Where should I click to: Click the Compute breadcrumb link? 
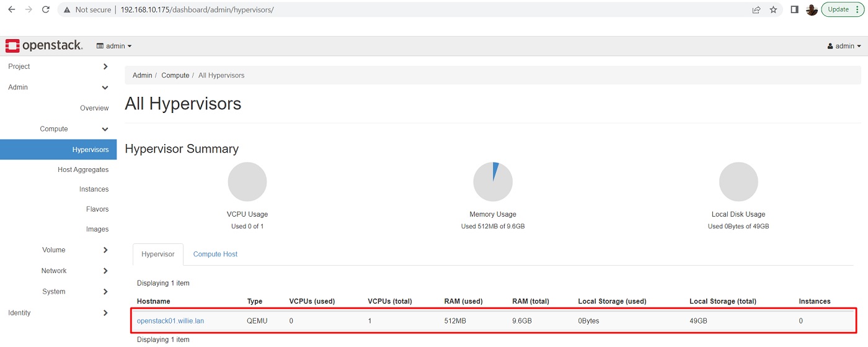pos(175,75)
